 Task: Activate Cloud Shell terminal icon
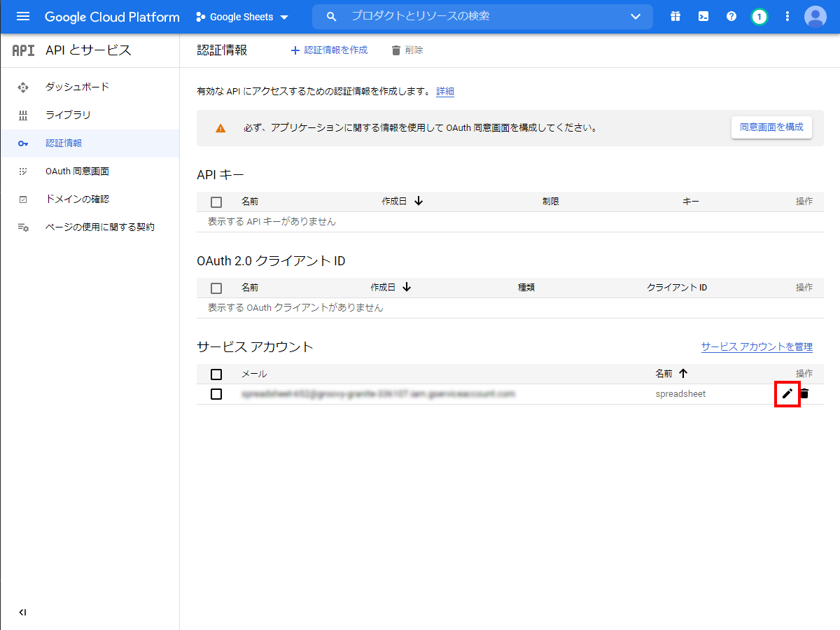pyautogui.click(x=703, y=16)
